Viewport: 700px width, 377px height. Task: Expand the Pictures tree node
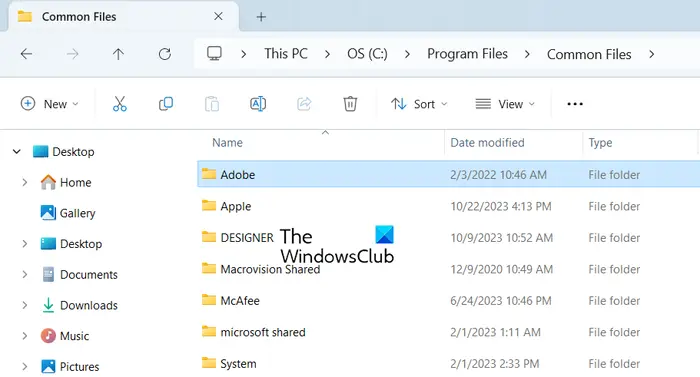click(25, 366)
